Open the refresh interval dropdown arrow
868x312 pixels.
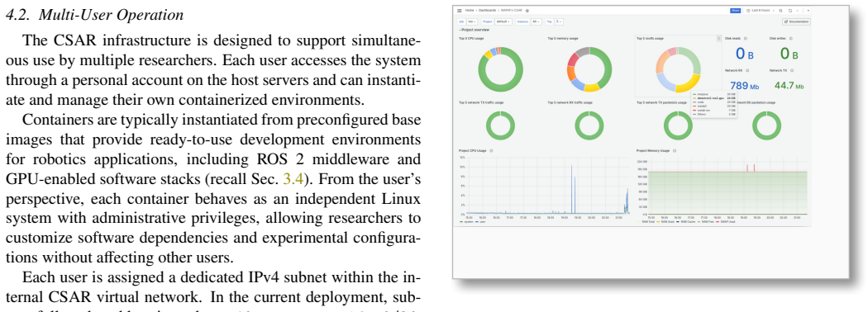coord(797,11)
